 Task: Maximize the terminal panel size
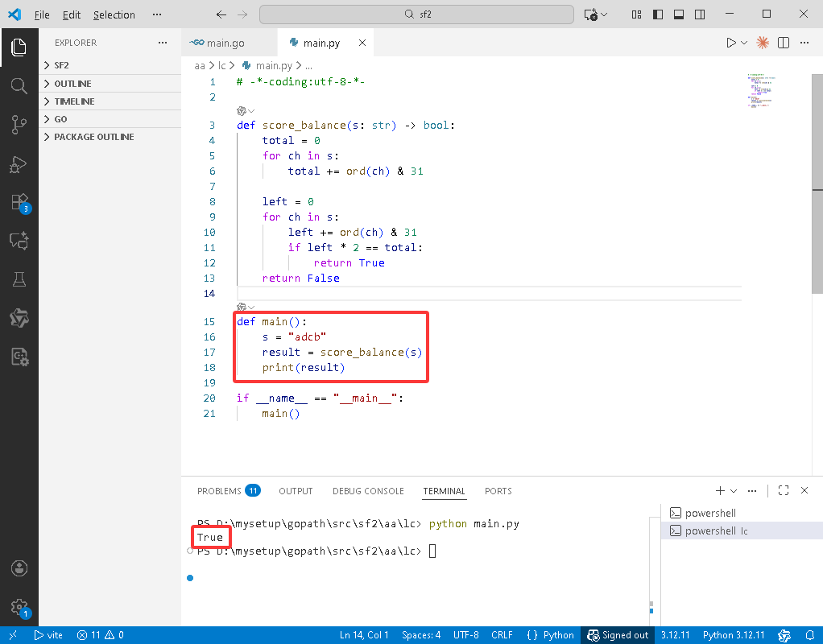[x=784, y=491]
